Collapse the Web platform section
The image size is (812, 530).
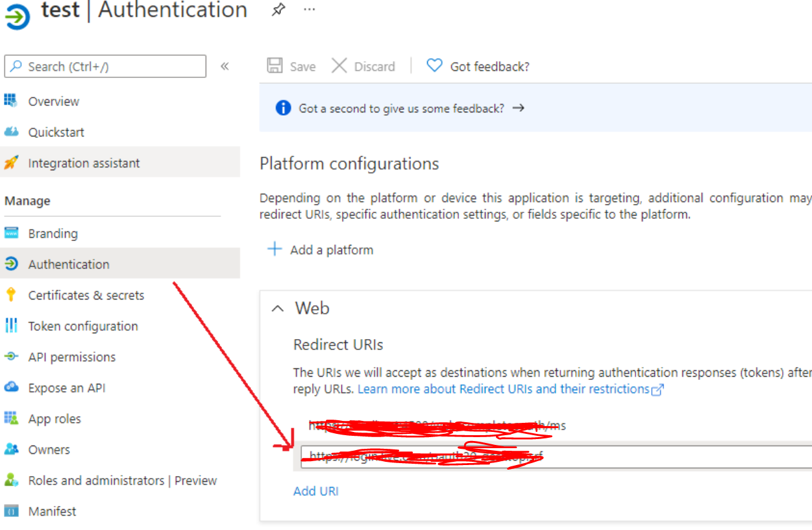pyautogui.click(x=278, y=309)
